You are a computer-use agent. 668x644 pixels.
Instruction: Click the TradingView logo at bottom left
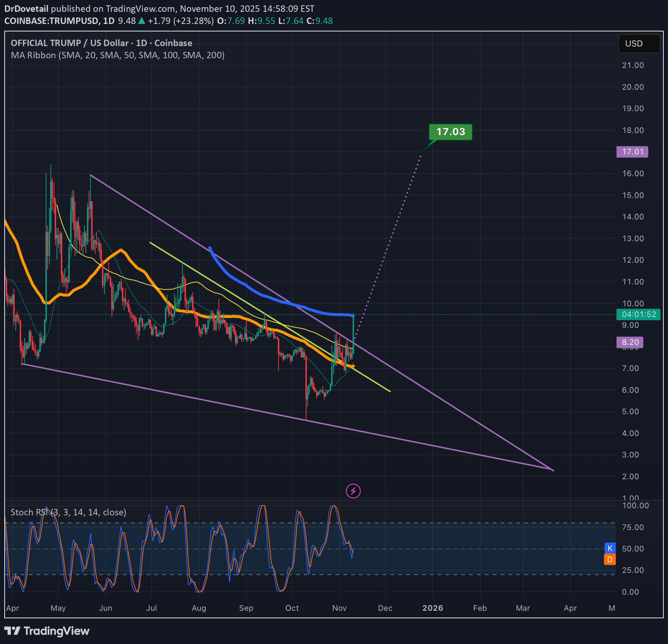point(47,631)
